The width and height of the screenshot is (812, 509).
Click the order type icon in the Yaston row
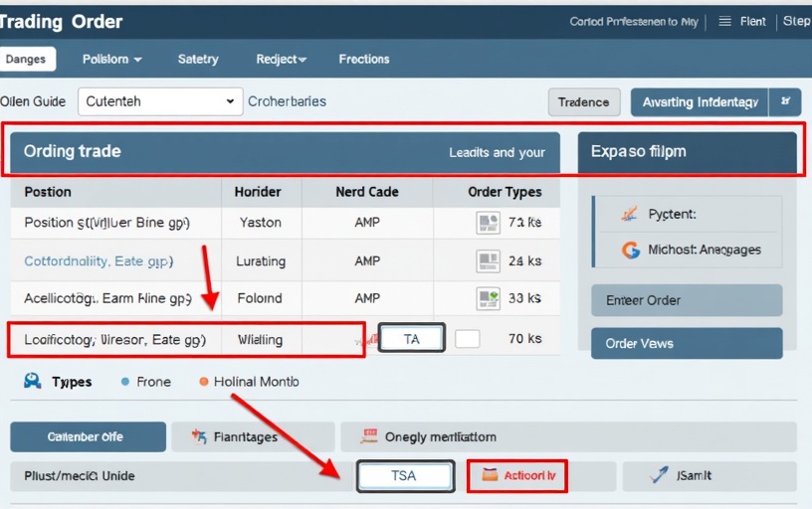488,223
